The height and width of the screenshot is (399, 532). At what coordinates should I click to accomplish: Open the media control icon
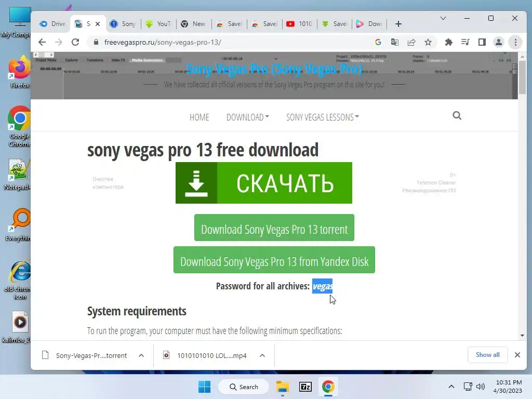click(x=465, y=42)
